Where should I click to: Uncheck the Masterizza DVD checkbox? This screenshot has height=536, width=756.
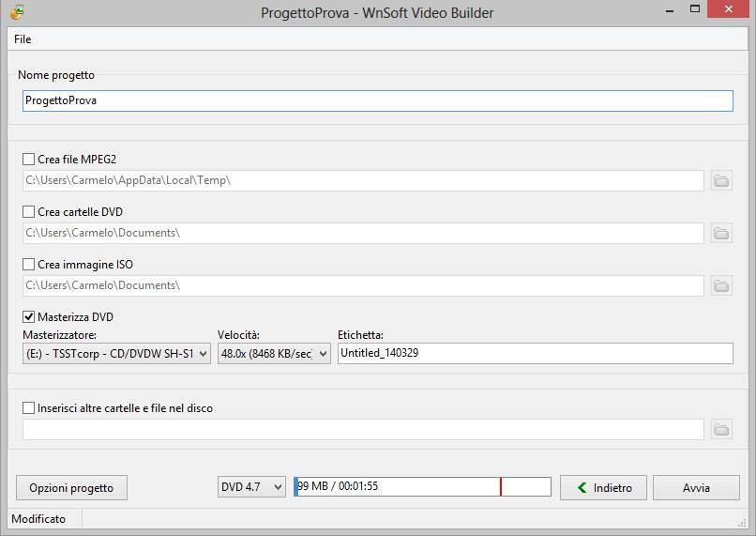tap(28, 317)
